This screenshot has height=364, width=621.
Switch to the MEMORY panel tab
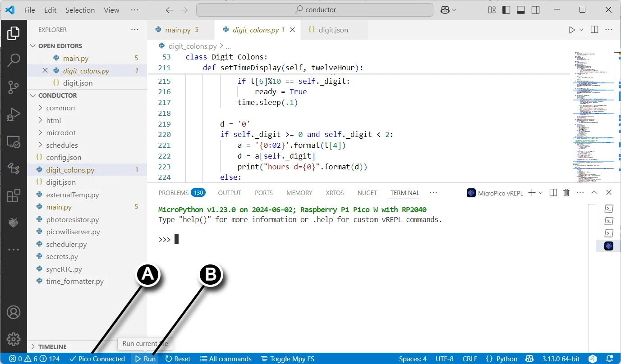click(299, 193)
